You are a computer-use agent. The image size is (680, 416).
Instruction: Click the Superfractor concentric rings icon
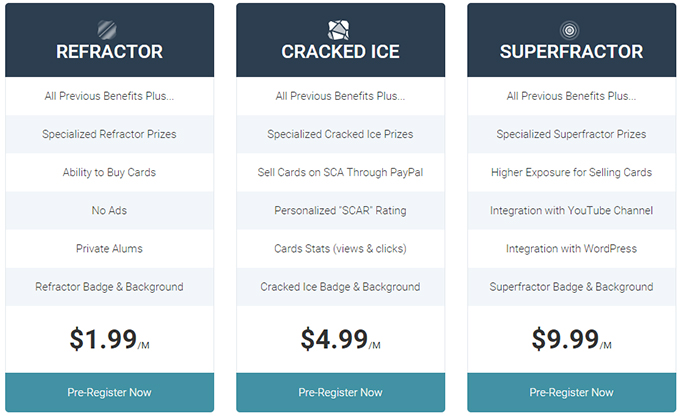click(569, 30)
